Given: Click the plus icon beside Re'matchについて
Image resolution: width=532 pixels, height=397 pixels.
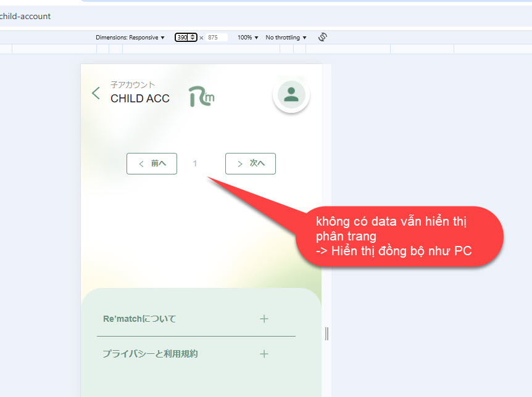Looking at the screenshot, I should pyautogui.click(x=264, y=319).
